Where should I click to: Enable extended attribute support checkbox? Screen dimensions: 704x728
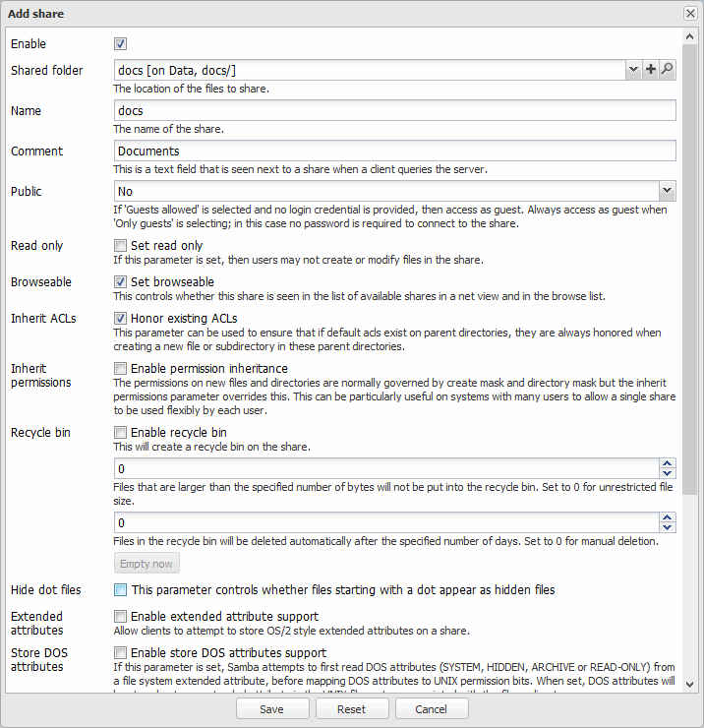point(120,616)
